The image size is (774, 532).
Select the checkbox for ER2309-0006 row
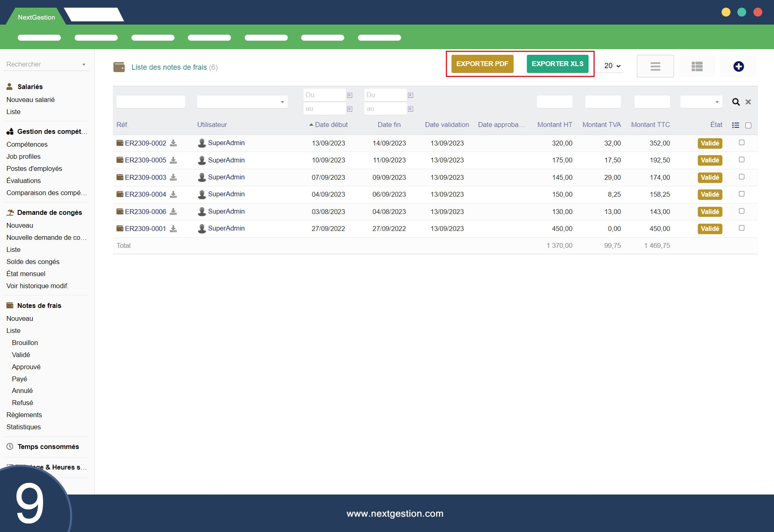coord(741,211)
